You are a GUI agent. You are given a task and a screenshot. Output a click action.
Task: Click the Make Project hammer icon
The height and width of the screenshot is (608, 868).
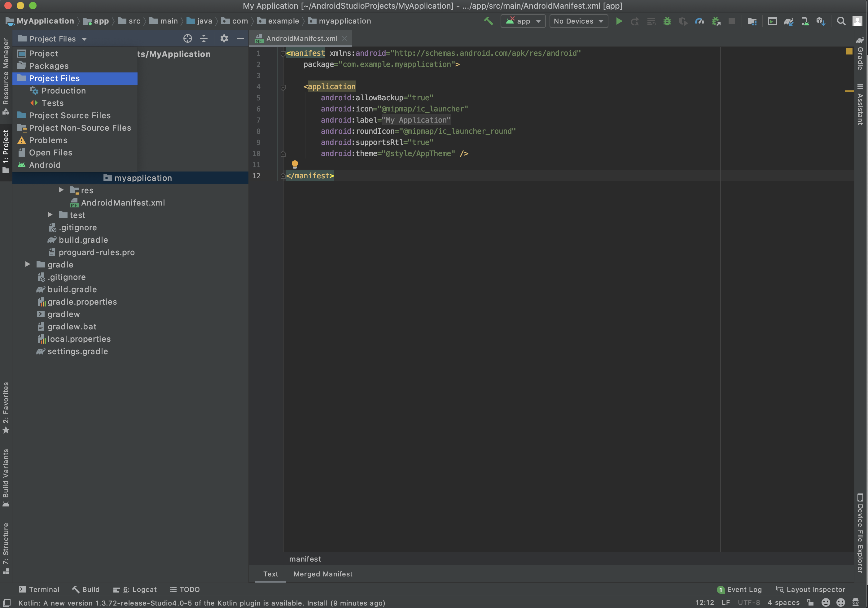click(x=489, y=21)
